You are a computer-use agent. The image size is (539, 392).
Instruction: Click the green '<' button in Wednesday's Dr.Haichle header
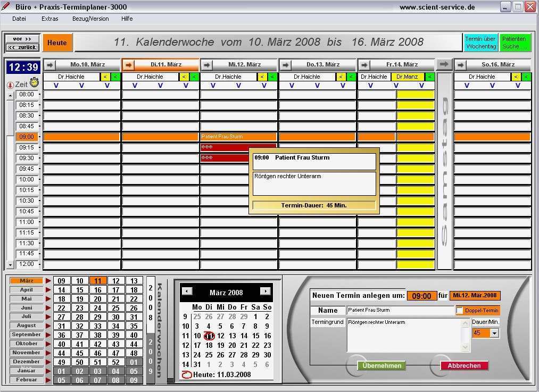[272, 77]
